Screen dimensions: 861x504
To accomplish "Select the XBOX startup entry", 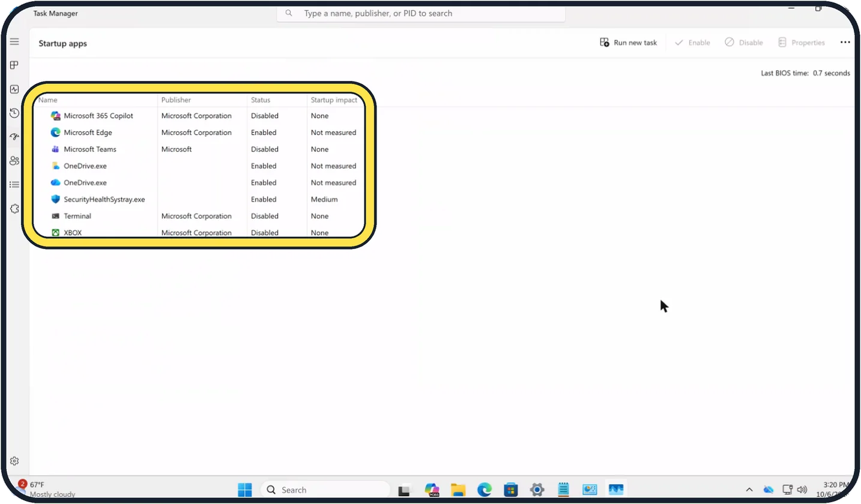I will click(199, 232).
